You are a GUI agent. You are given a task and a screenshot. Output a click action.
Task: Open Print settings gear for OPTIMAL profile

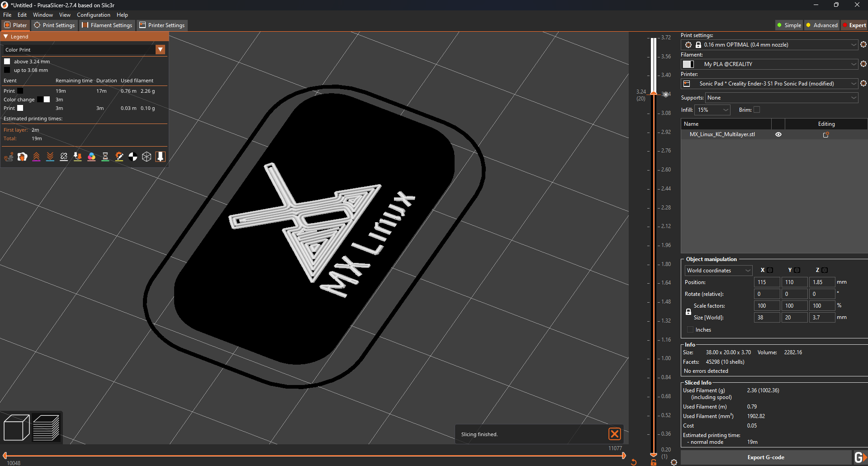click(863, 44)
